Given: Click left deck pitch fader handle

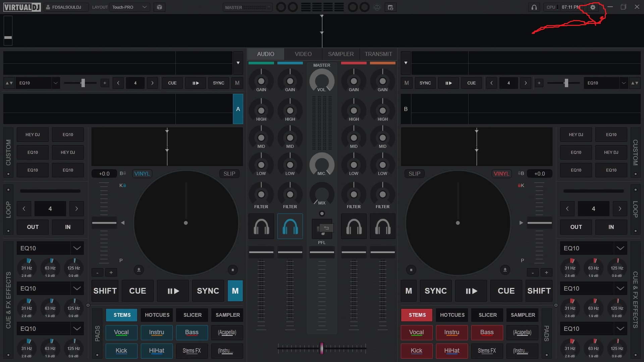Looking at the screenshot, I should (104, 223).
